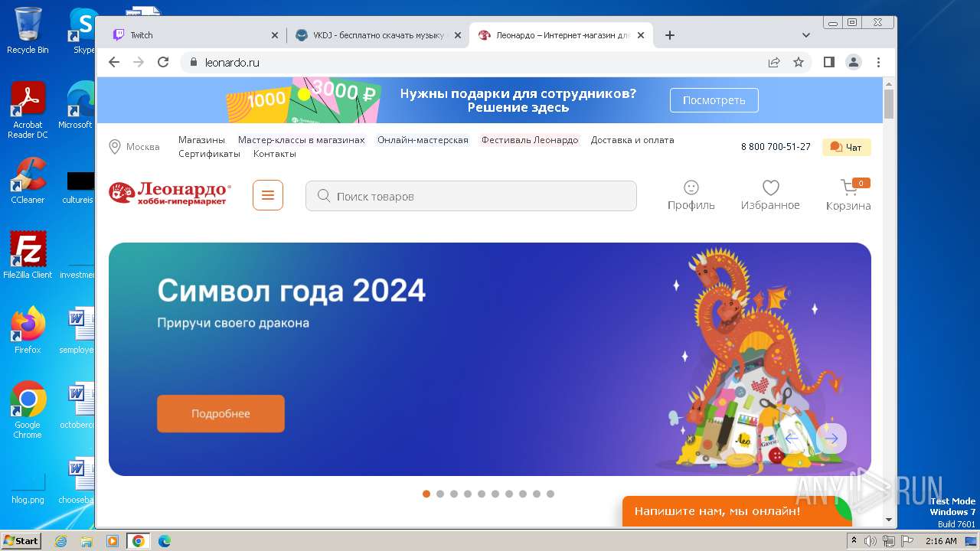
Task: Switch to the VKDJ tab
Action: (378, 35)
